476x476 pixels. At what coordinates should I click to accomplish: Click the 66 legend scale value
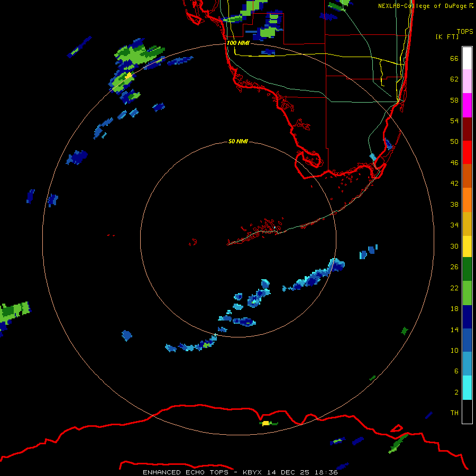[x=454, y=58]
